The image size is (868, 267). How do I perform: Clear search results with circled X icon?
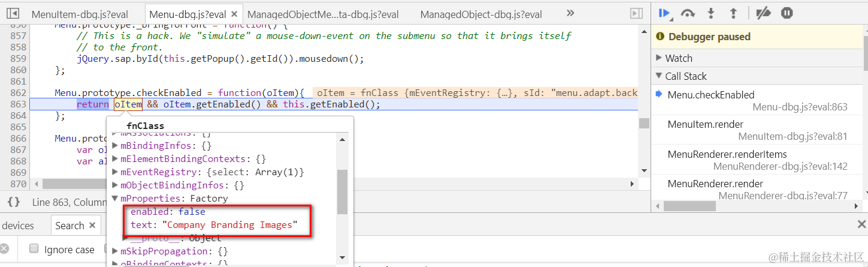(x=4, y=249)
